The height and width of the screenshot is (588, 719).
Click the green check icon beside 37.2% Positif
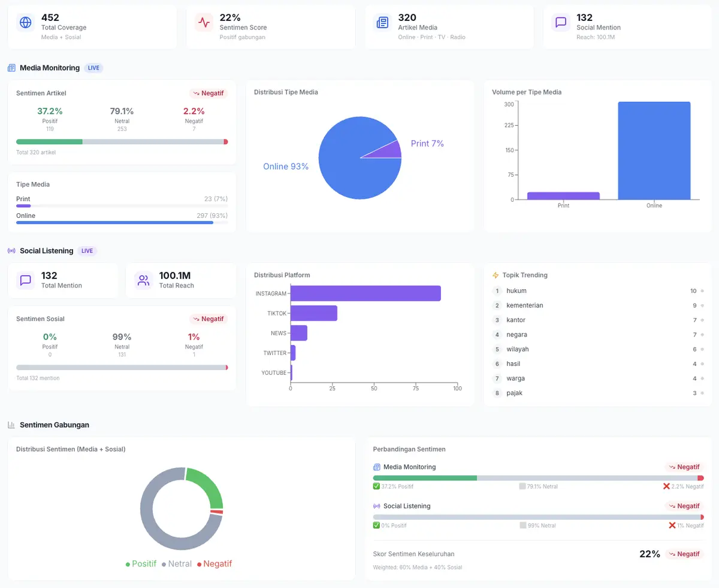[376, 486]
